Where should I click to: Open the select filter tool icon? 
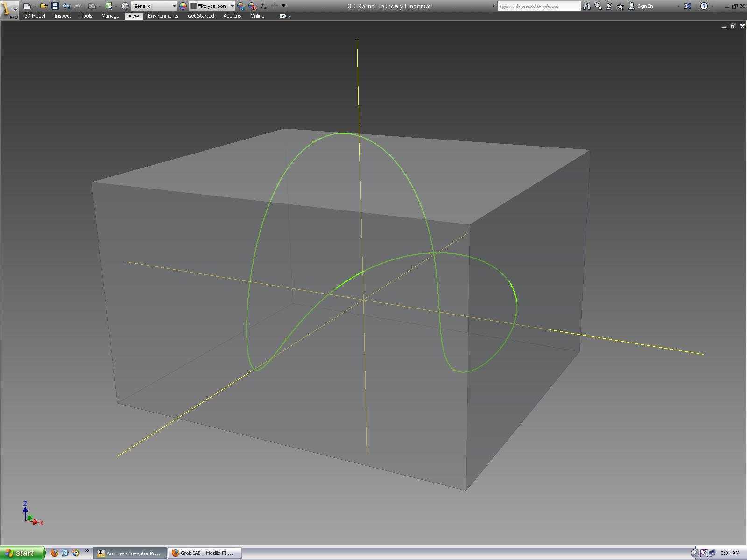tap(109, 6)
